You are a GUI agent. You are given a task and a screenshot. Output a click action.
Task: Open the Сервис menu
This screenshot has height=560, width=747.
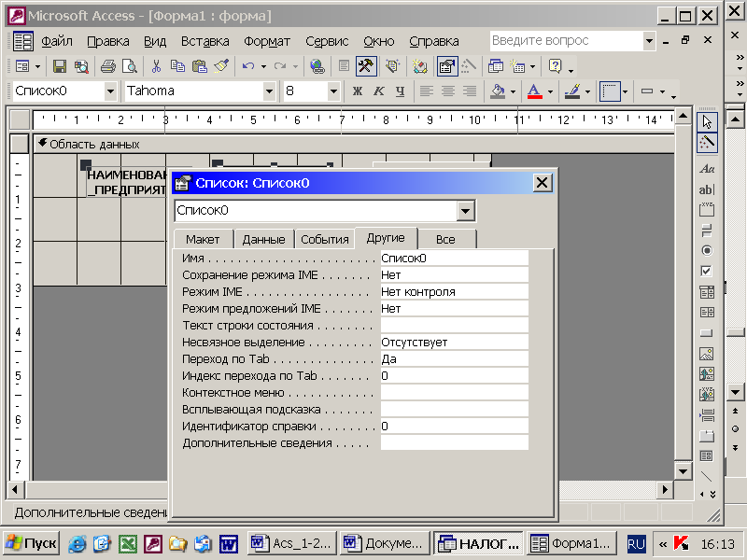pos(327,41)
